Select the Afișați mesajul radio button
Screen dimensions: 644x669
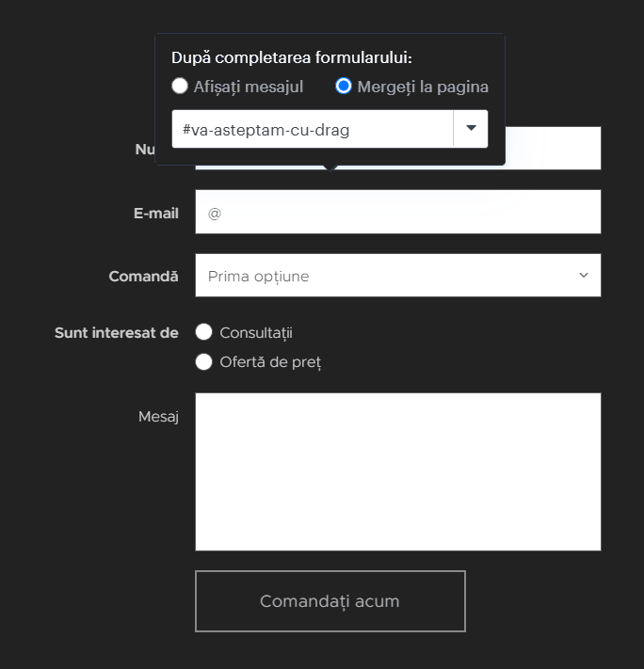pyautogui.click(x=180, y=86)
